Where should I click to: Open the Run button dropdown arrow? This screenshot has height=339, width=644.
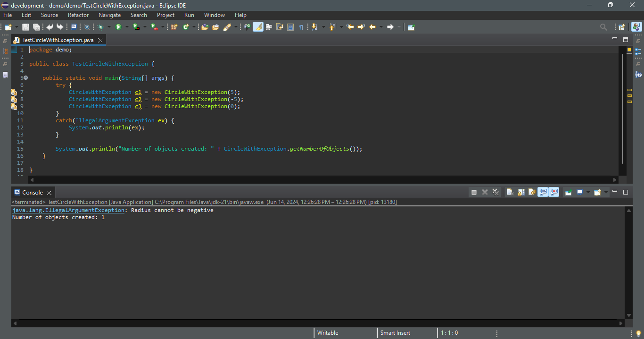[127, 27]
